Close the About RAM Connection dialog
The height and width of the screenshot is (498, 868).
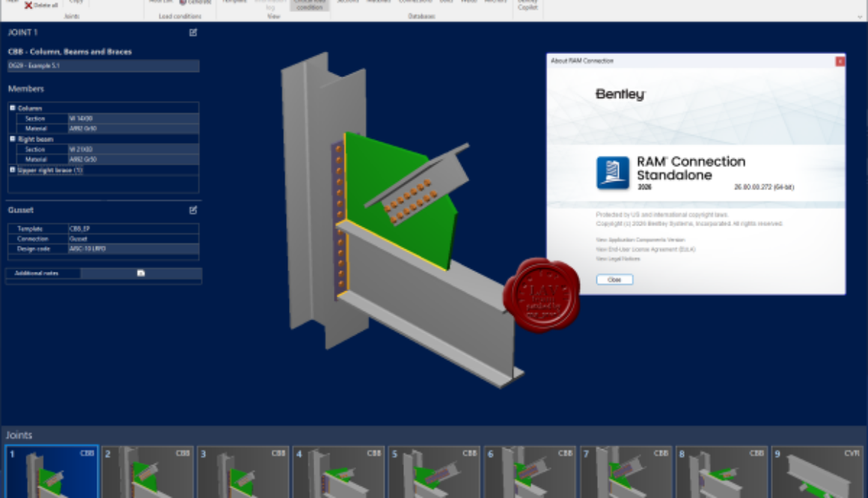pos(840,61)
